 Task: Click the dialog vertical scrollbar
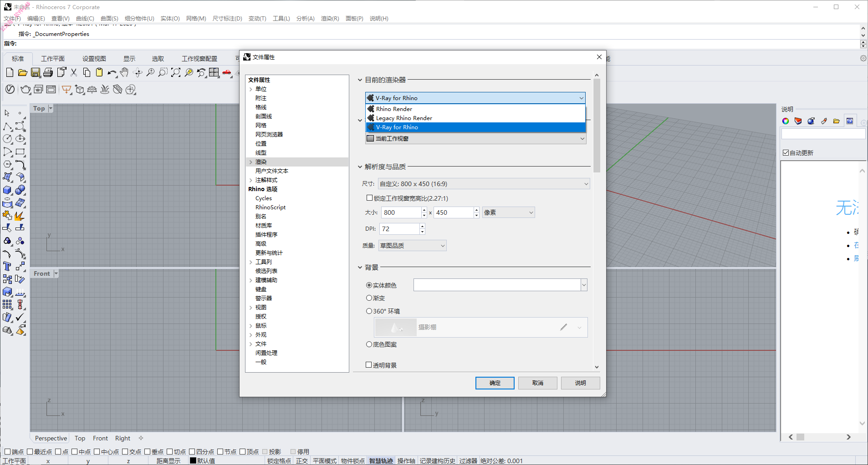tap(597, 125)
